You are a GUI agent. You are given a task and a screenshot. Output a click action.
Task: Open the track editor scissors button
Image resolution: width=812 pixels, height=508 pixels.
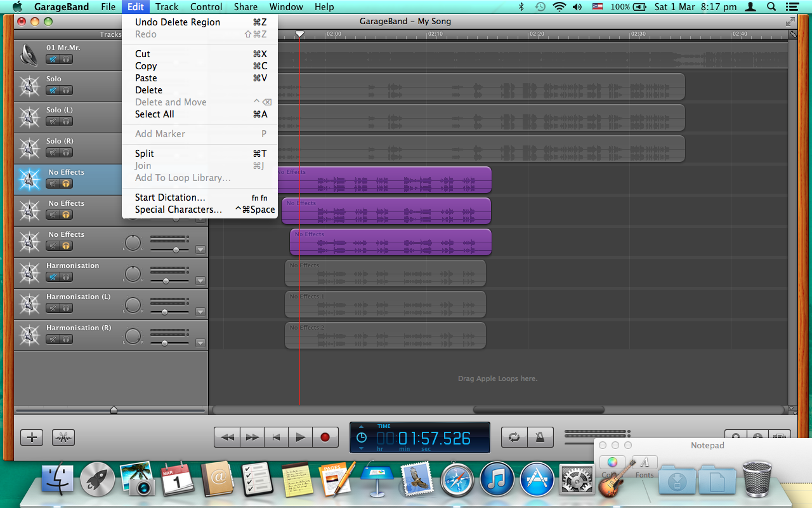63,437
